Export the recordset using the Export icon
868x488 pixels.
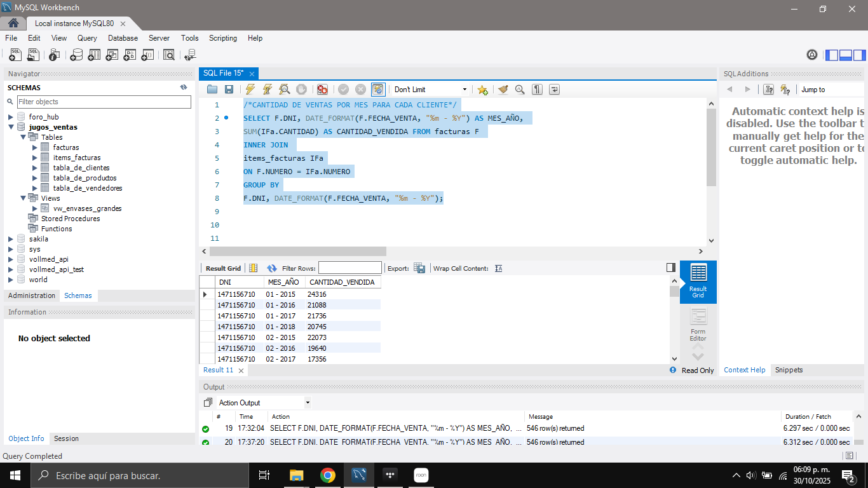(419, 268)
